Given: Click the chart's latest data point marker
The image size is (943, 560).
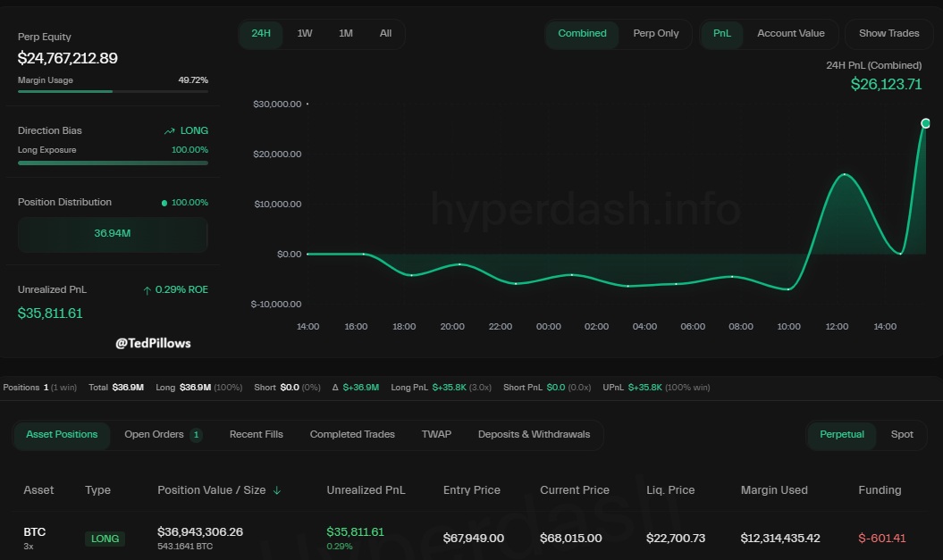Looking at the screenshot, I should point(925,123).
